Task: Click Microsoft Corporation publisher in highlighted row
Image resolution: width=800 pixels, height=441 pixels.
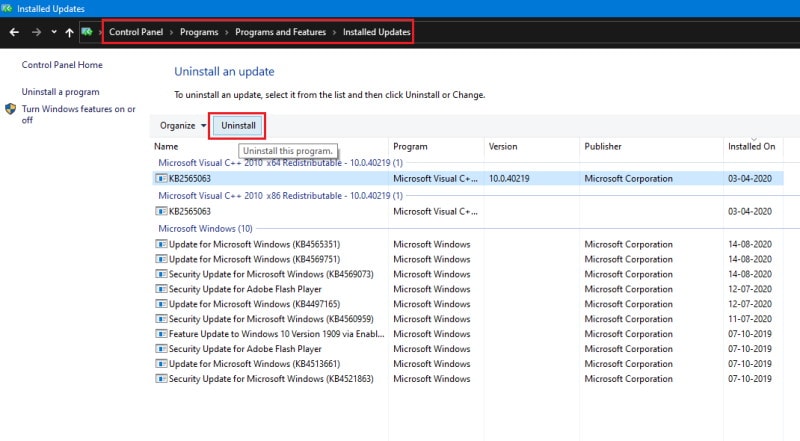Action: 628,179
